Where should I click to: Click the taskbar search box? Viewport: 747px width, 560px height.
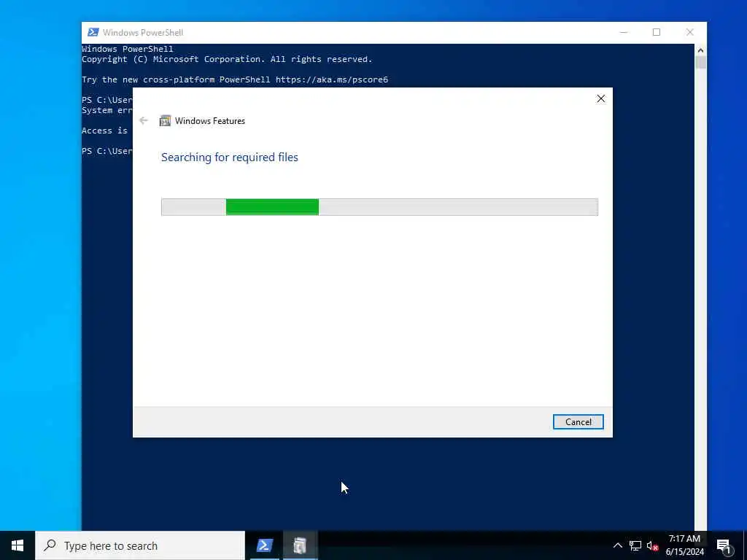[x=140, y=545]
